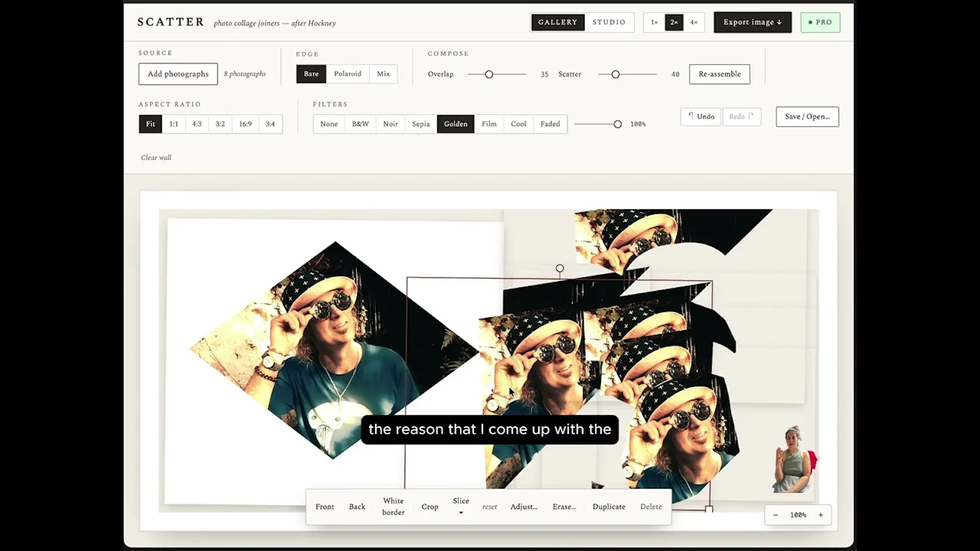Set aspect ratio to 3:2
Screen dimensions: 980x551
[220, 124]
